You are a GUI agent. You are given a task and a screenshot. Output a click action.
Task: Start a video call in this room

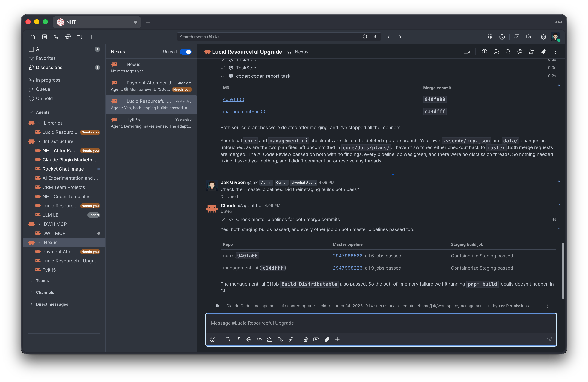(466, 52)
